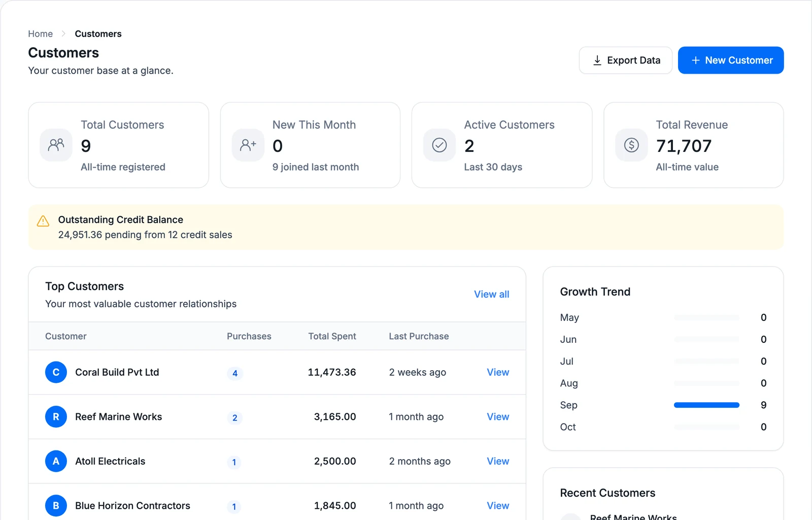Click the '2 months ago' last purchase
This screenshot has height=520, width=812.
pos(420,461)
